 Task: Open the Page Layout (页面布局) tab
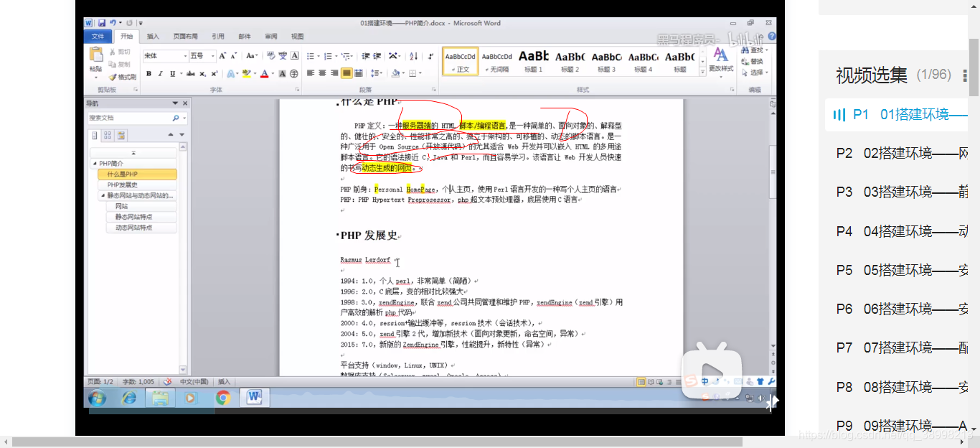185,36
